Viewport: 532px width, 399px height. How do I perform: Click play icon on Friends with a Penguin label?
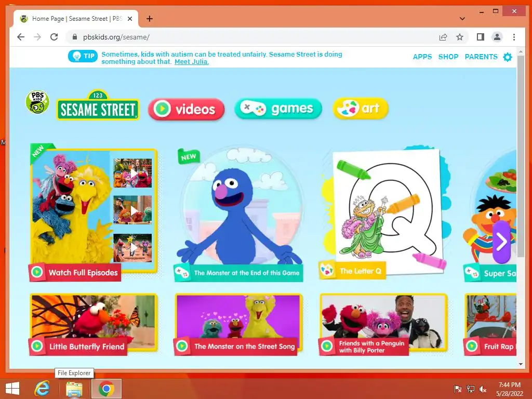coord(327,346)
